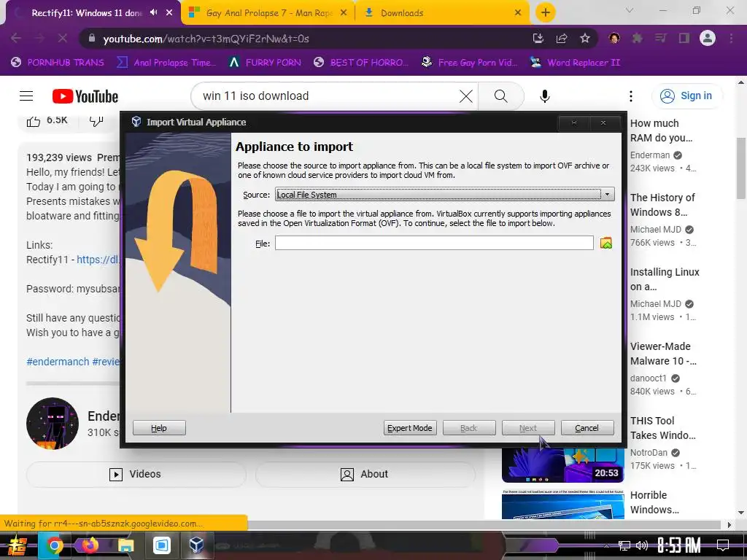Open Chrome from the taskbar

tap(54, 545)
